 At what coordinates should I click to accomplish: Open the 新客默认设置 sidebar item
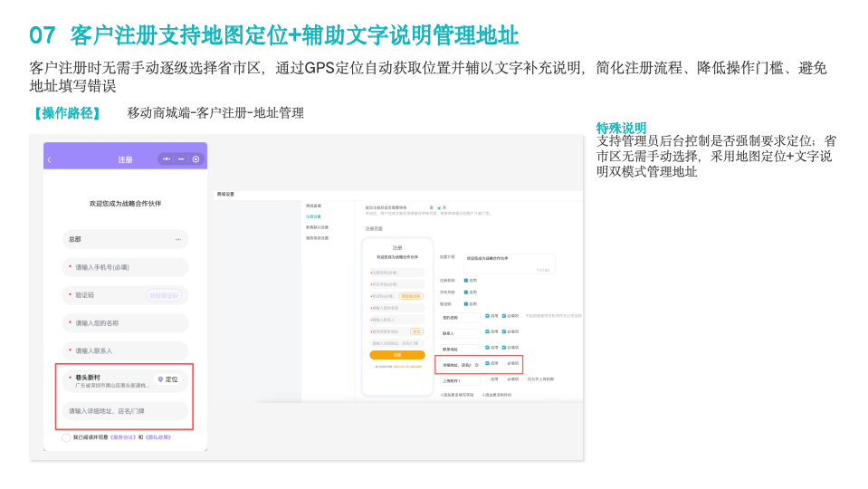point(317,227)
